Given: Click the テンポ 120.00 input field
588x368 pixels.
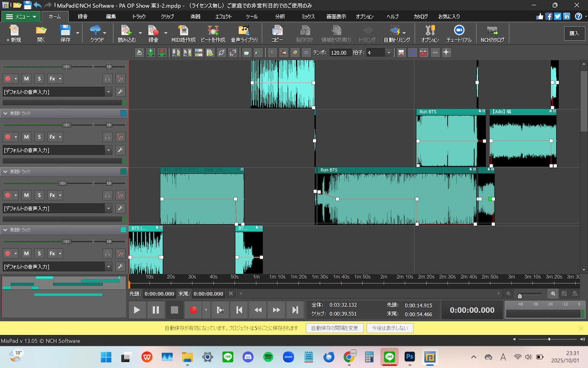Looking at the screenshot, I should [340, 53].
